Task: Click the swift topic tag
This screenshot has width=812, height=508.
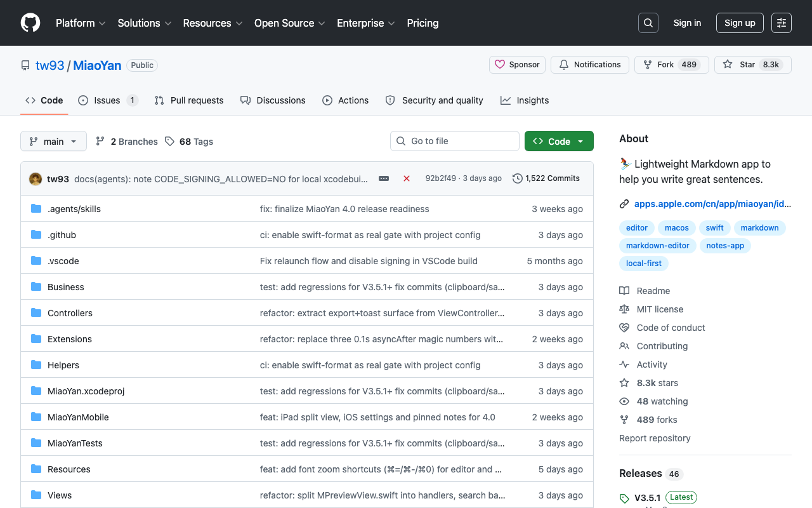Action: click(715, 228)
